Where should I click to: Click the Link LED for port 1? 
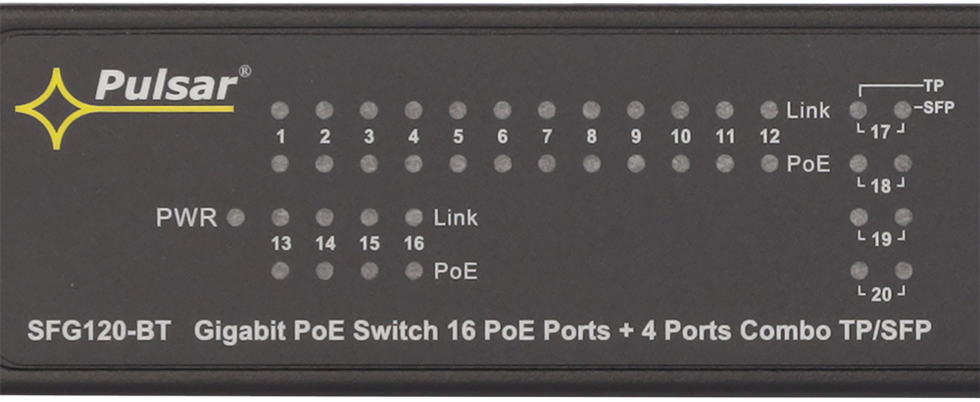pyautogui.click(x=280, y=111)
